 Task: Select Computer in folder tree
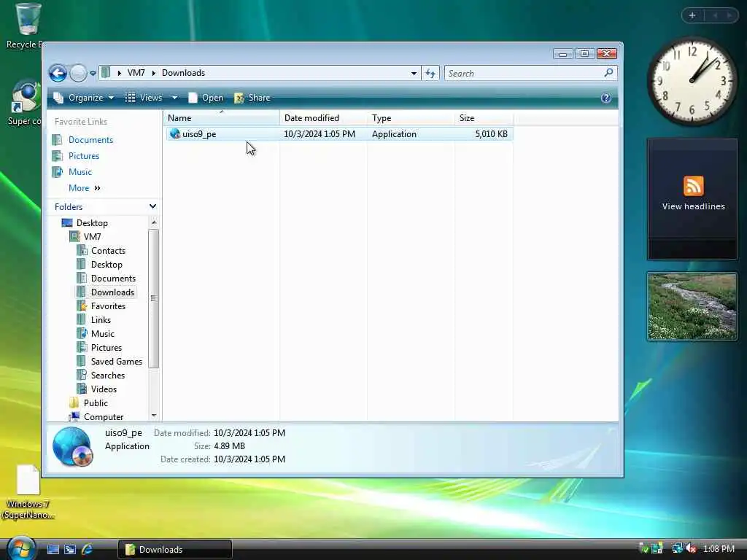click(x=104, y=416)
